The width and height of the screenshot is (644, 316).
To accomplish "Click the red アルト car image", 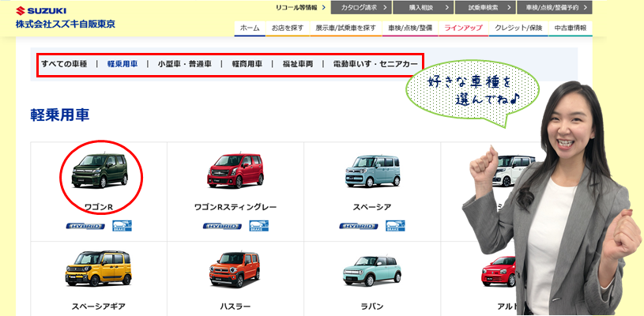I will click(x=499, y=271).
